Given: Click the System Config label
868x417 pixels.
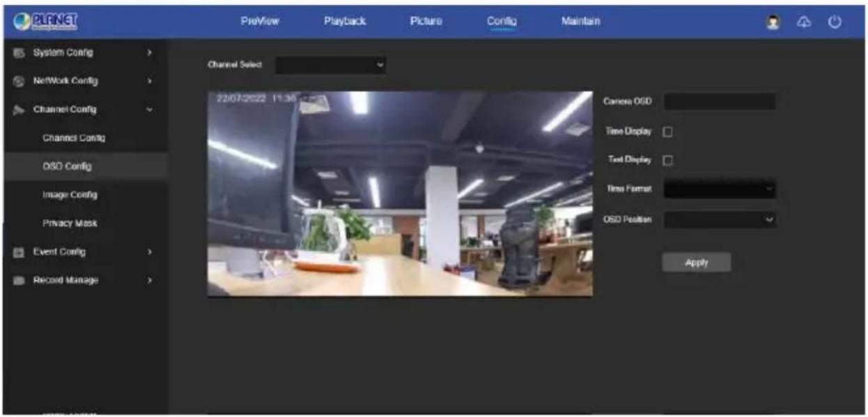Looking at the screenshot, I should [63, 53].
